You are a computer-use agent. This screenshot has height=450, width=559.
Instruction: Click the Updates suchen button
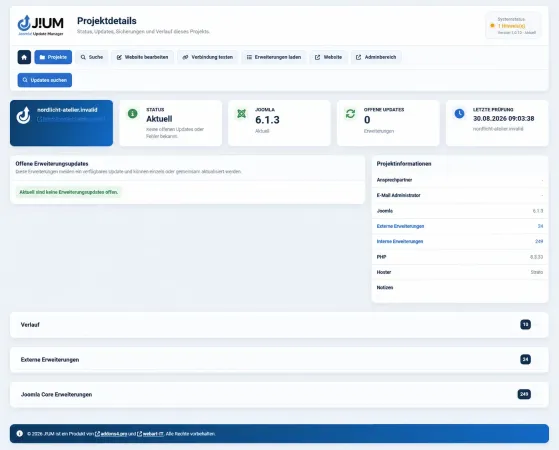[45, 80]
